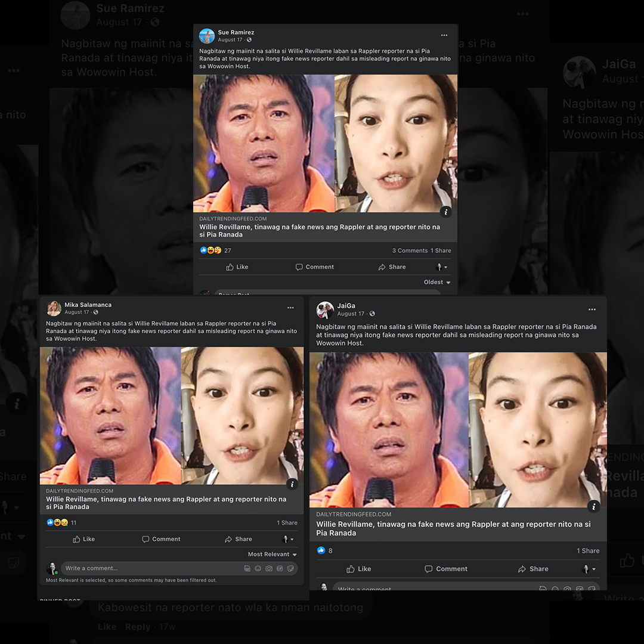644x644 pixels.
Task: Share Mika Salamanca's post
Action: point(238,539)
